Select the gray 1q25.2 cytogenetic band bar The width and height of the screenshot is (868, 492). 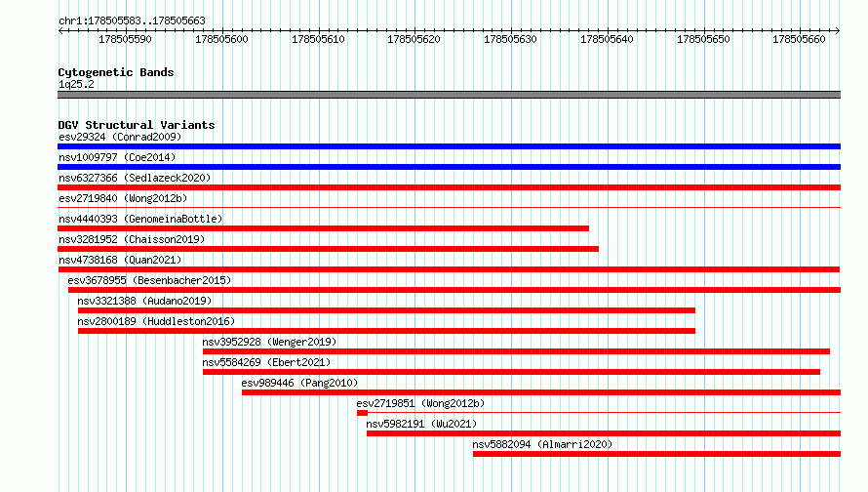click(x=449, y=96)
